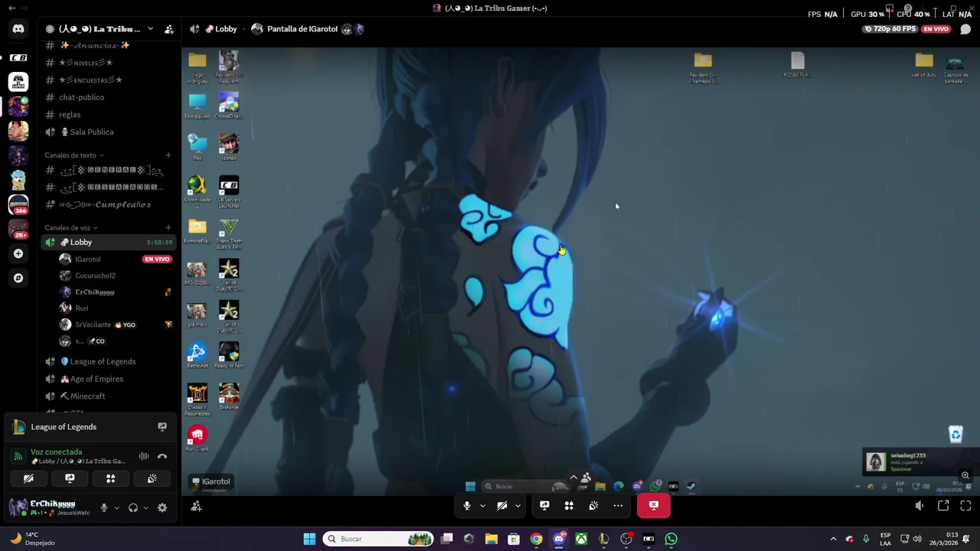This screenshot has width=980, height=551.
Task: Create channel in Canales de texto
Action: (x=168, y=155)
